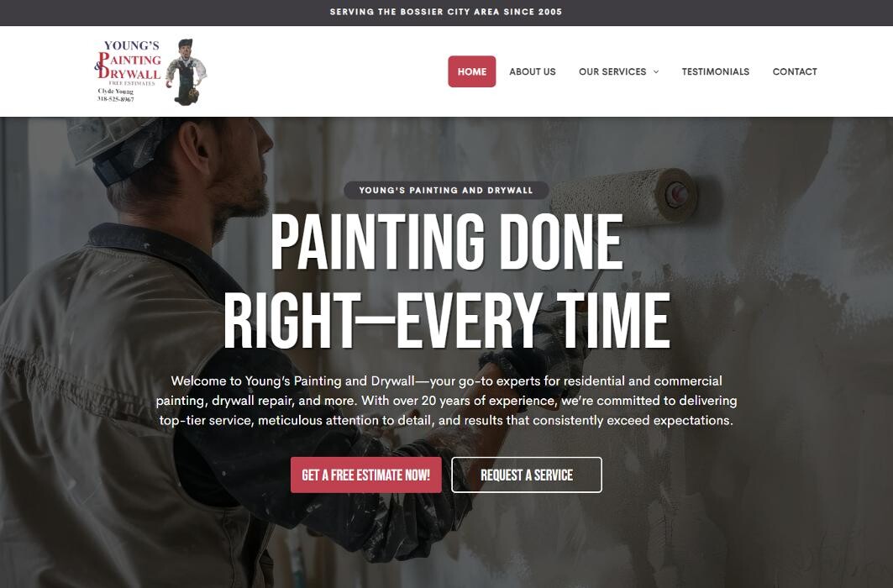Click the Right—Every Time headline line
Viewport: 893px width, 588px height.
point(447,320)
